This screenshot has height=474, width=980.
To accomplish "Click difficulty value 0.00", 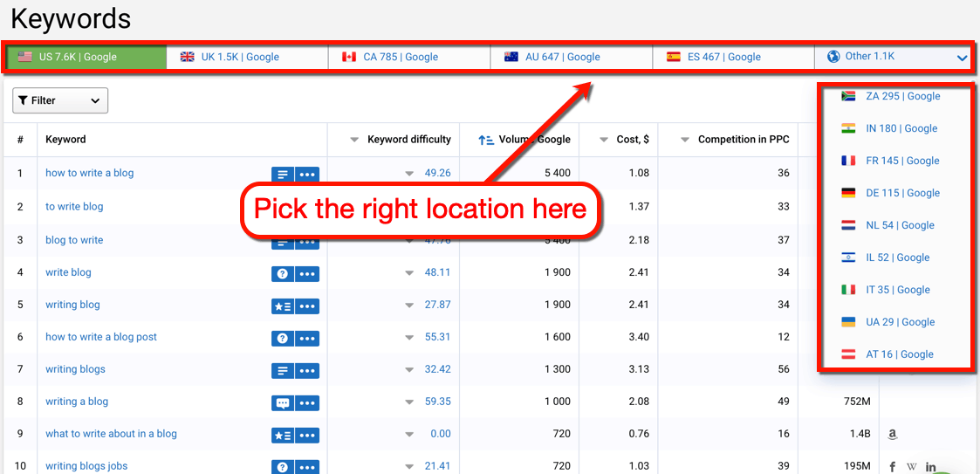I will [441, 433].
